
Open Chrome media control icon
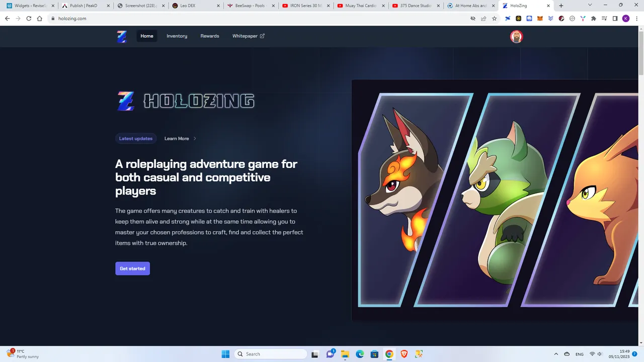click(x=604, y=19)
